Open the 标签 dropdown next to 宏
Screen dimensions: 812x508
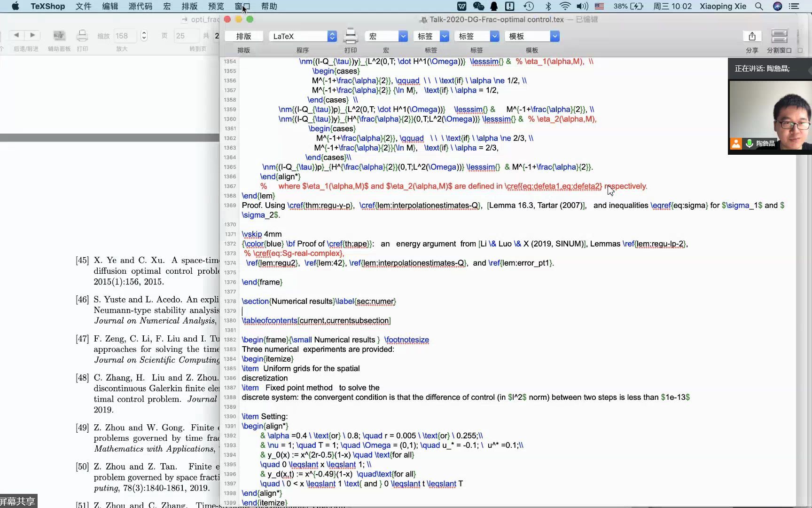(x=430, y=36)
